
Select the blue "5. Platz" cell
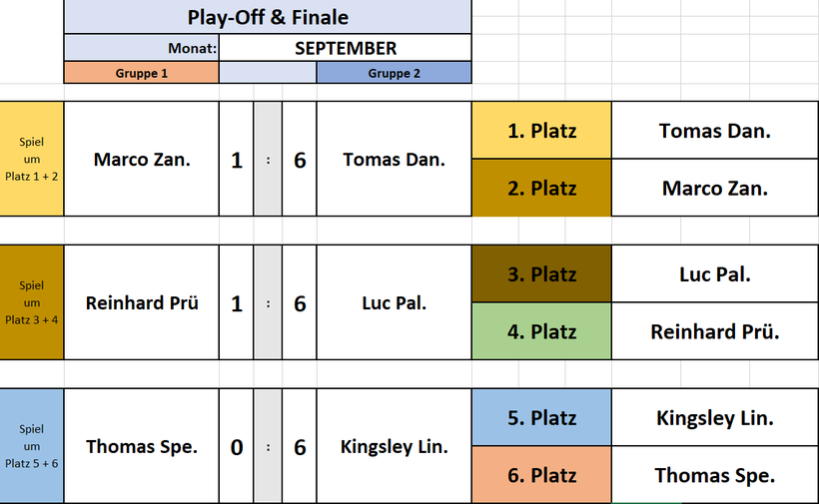[541, 418]
